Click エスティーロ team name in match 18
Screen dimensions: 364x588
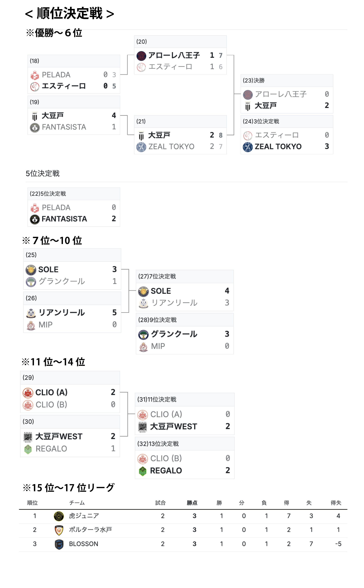pyautogui.click(x=64, y=86)
